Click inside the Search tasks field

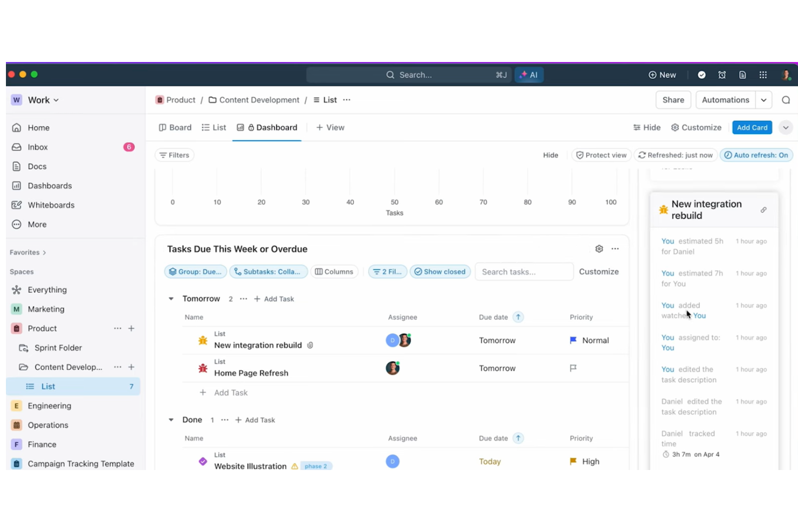pos(523,272)
